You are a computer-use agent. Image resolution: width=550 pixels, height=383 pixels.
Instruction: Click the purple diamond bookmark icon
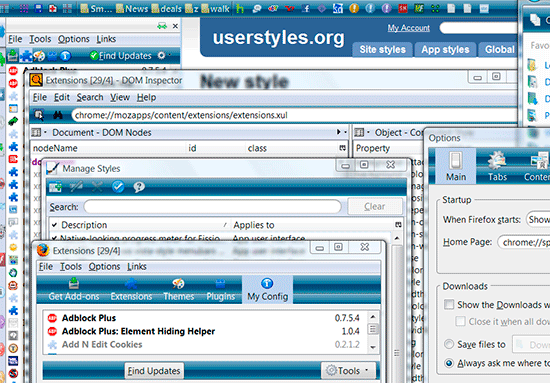pyautogui.click(x=322, y=8)
